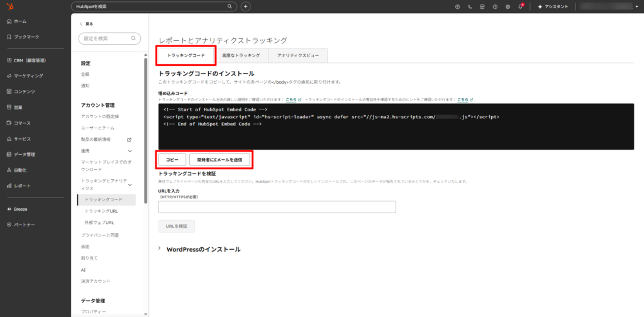Open 製品の最新情報 external link

(106, 140)
